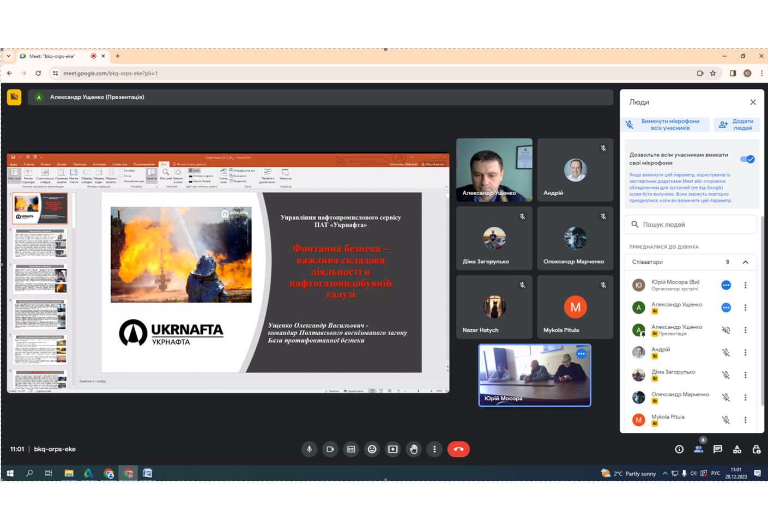Toggle camera in call controls

pyautogui.click(x=330, y=449)
